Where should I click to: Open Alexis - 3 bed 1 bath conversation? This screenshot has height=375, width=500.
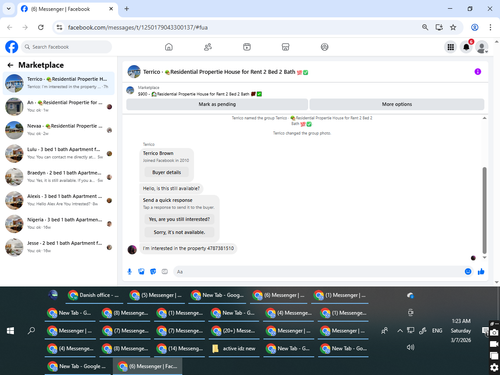click(x=59, y=200)
